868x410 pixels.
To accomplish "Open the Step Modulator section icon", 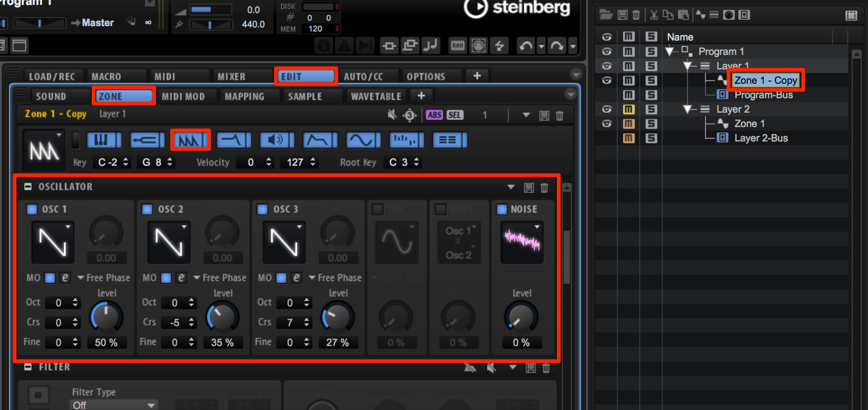I will 406,140.
